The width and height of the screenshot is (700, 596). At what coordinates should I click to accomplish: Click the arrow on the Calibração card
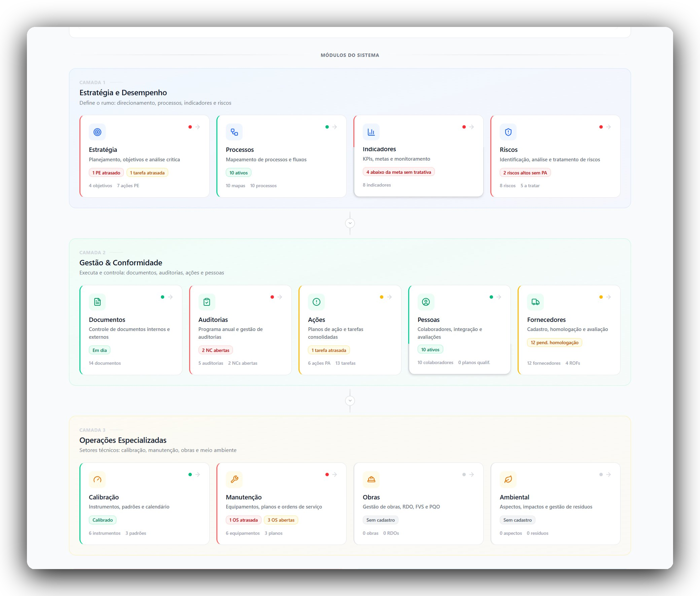(x=198, y=475)
